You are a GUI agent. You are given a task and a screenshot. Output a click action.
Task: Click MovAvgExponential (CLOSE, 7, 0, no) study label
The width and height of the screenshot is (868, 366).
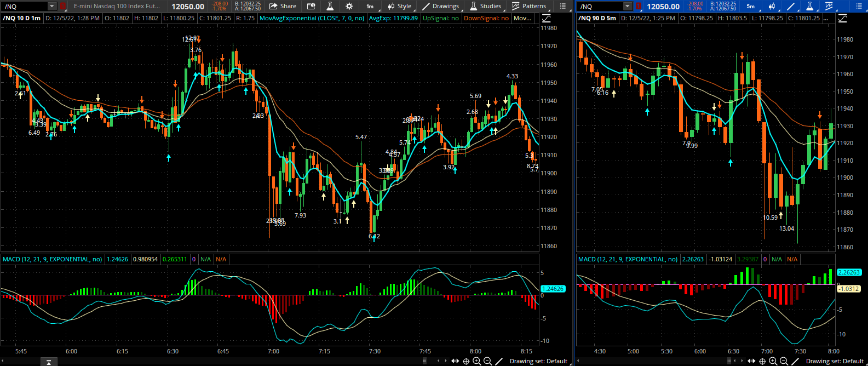pos(312,18)
